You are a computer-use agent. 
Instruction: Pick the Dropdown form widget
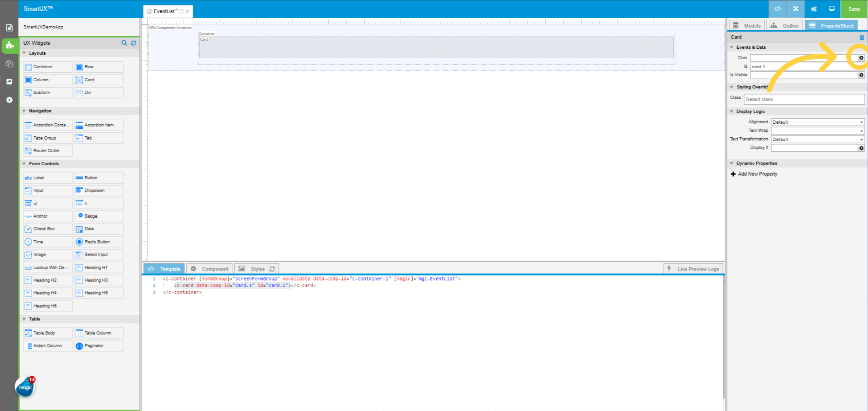pos(99,191)
